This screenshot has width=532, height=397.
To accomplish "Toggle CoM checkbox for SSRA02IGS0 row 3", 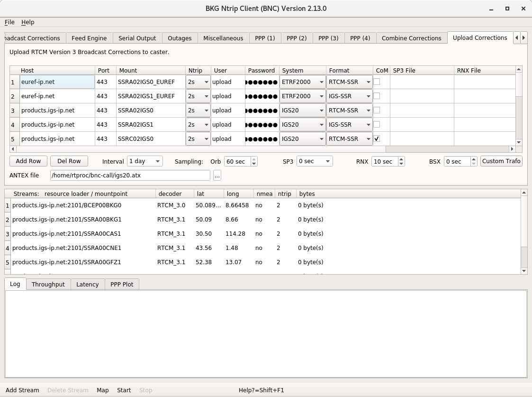I will [x=377, y=110].
